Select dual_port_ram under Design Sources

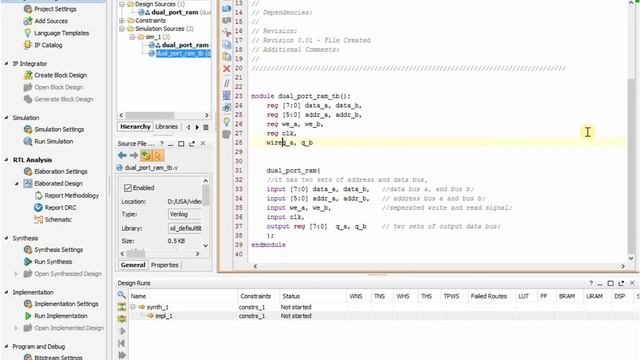click(175, 12)
